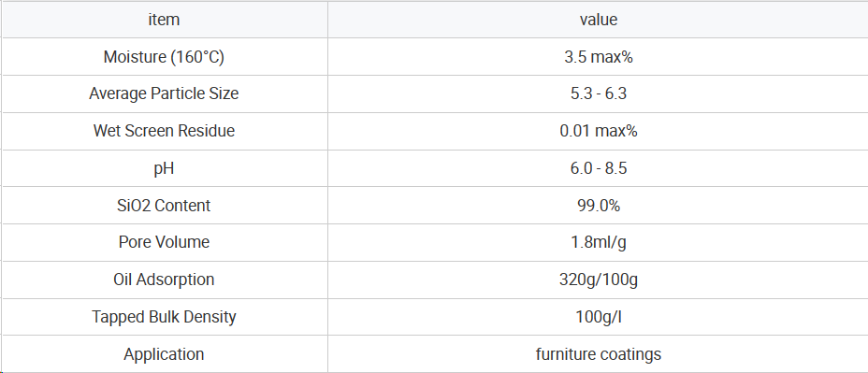Click the 'furniture coatings' value cell
The width and height of the screenshot is (868, 373).
[598, 354]
